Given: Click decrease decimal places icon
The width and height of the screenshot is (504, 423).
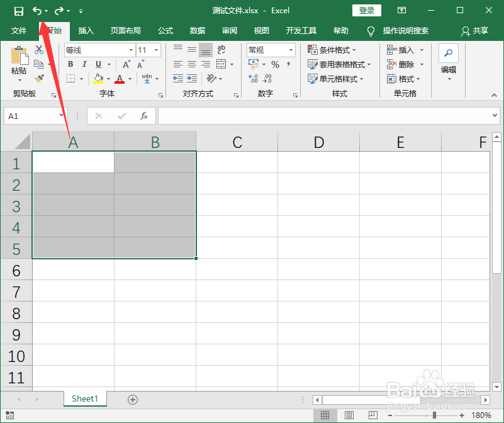Looking at the screenshot, I should pos(267,79).
